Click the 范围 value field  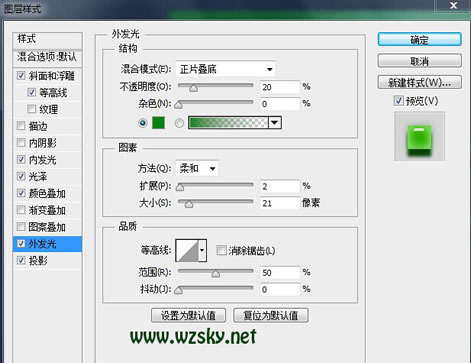point(280,272)
